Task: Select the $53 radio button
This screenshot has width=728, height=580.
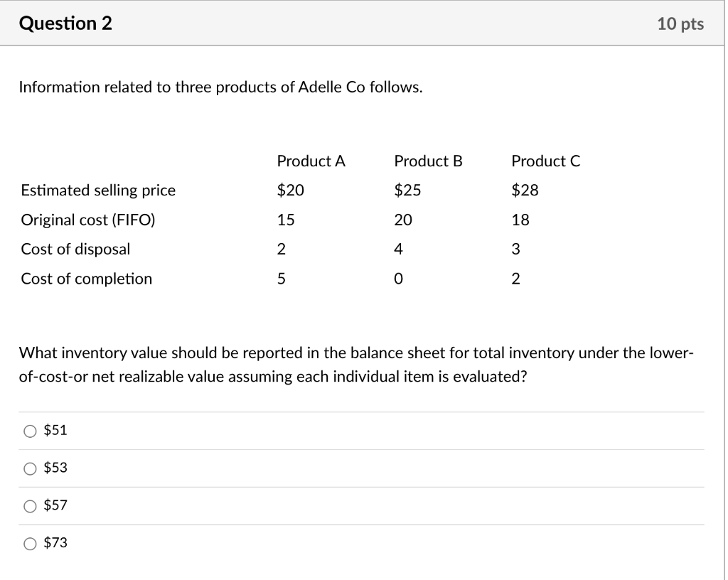Action: tap(30, 468)
